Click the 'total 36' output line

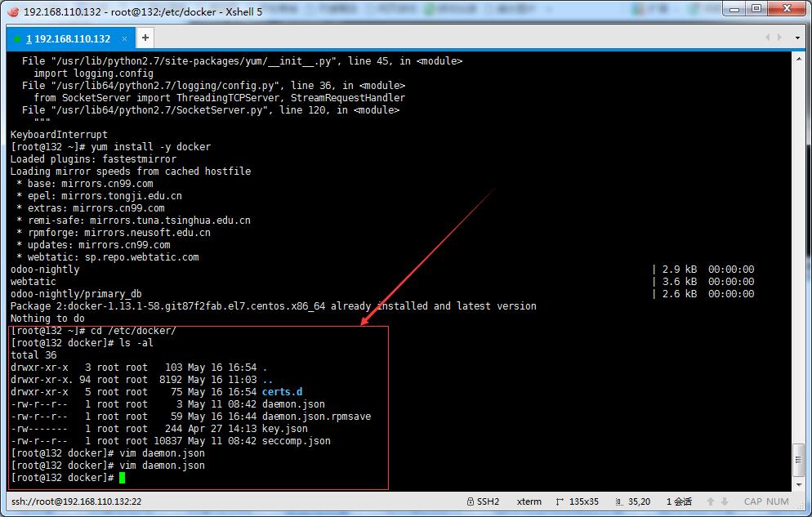click(x=33, y=355)
